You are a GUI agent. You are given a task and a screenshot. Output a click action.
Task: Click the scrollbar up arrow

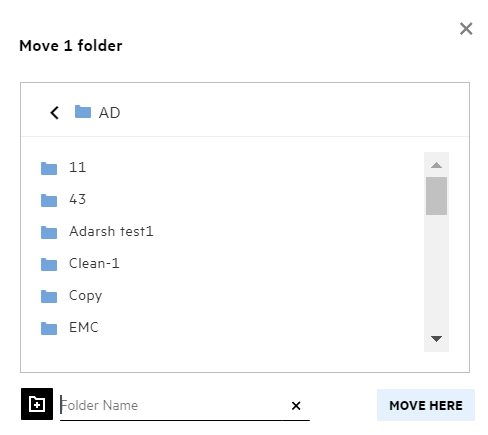pos(436,165)
